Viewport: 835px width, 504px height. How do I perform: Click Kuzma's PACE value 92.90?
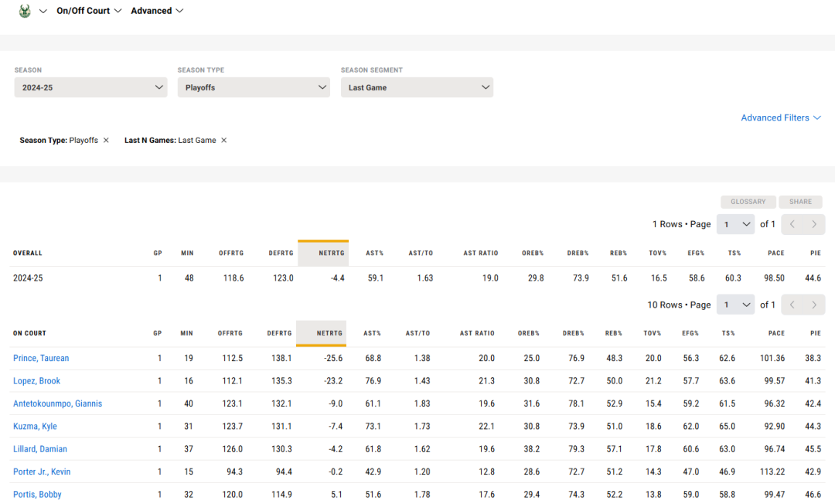click(774, 426)
